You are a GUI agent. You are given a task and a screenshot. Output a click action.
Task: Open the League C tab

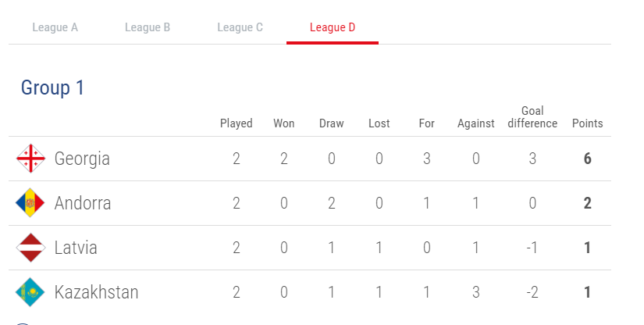click(x=240, y=27)
